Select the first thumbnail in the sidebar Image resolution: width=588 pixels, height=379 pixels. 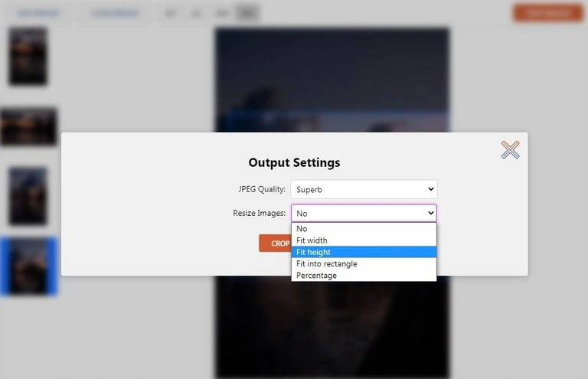[x=28, y=56]
